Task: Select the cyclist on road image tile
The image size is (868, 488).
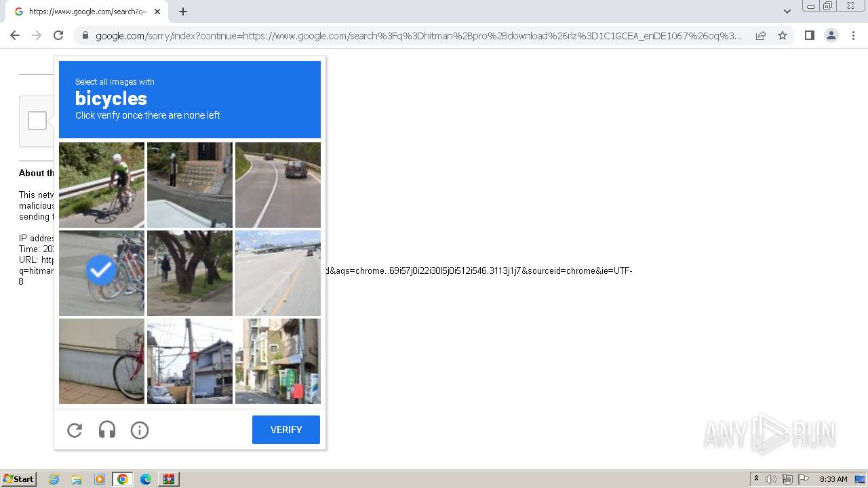Action: pyautogui.click(x=102, y=185)
